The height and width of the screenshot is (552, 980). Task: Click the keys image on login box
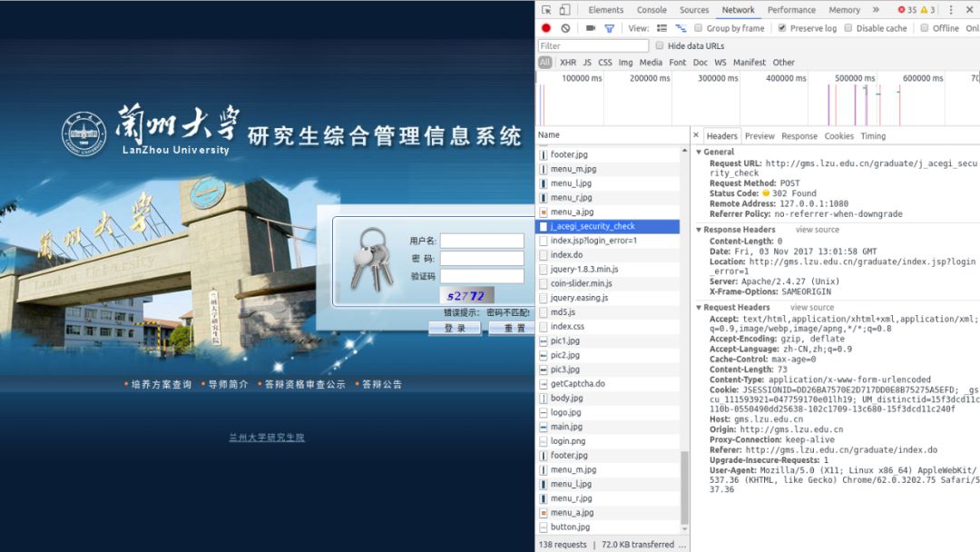click(x=372, y=259)
